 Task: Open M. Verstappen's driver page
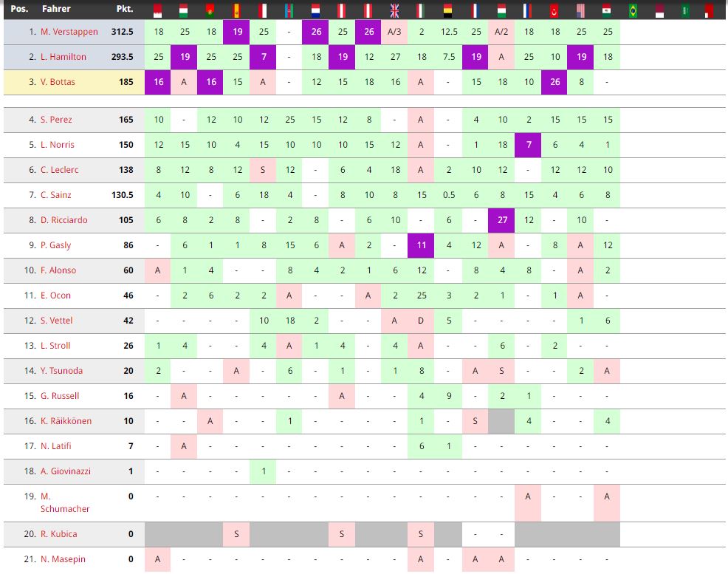tap(69, 32)
